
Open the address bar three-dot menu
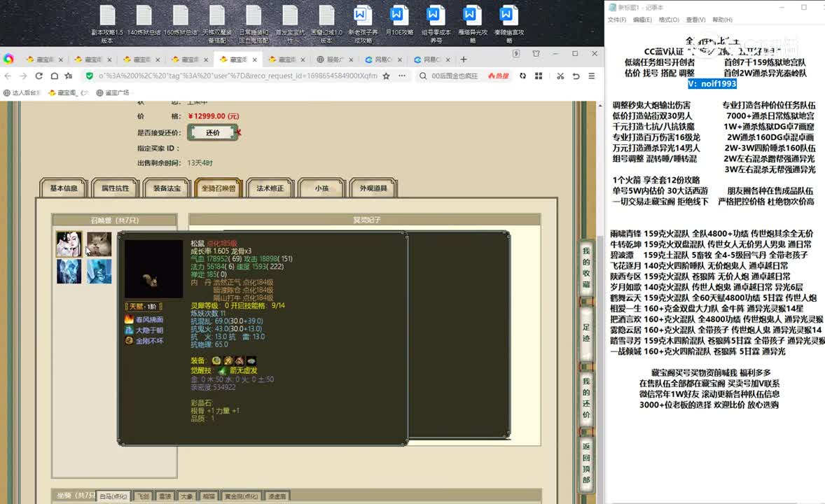point(402,76)
